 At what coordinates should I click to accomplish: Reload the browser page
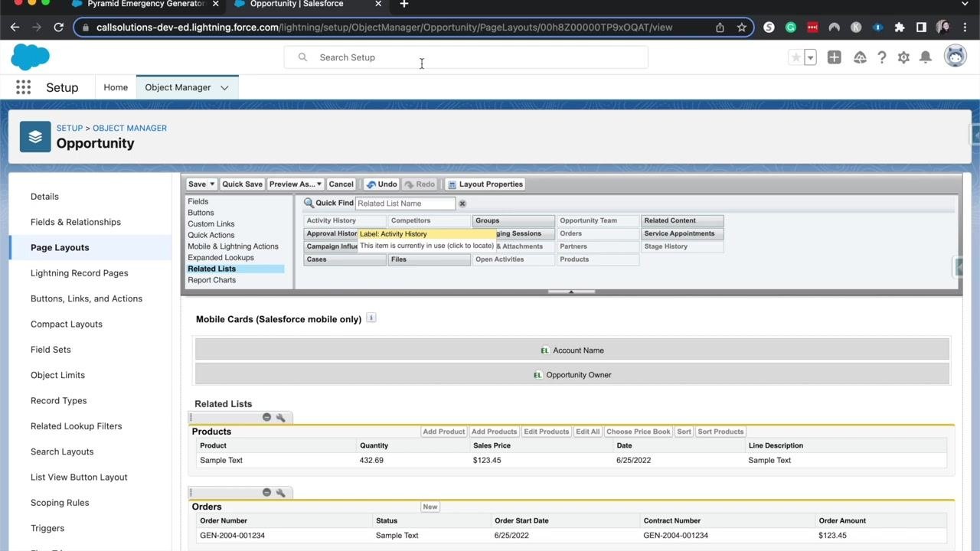58,27
